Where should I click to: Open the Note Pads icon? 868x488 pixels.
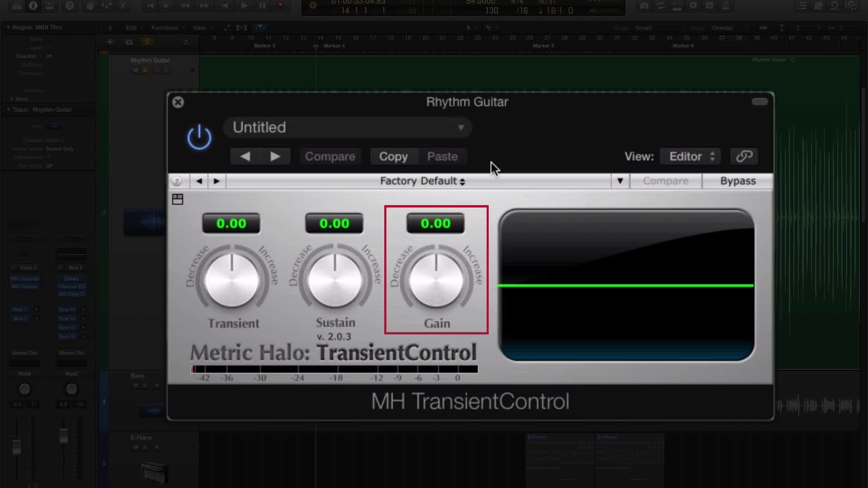tap(819, 6)
